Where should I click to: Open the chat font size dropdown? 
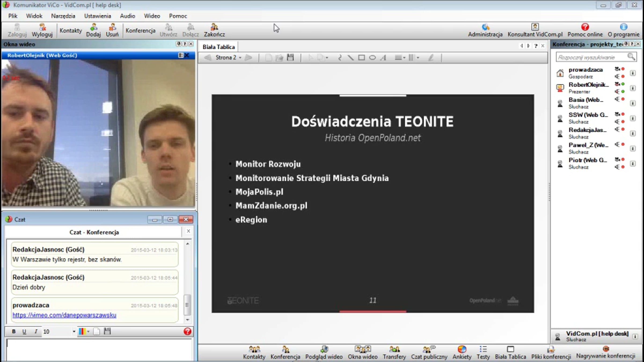(74, 332)
